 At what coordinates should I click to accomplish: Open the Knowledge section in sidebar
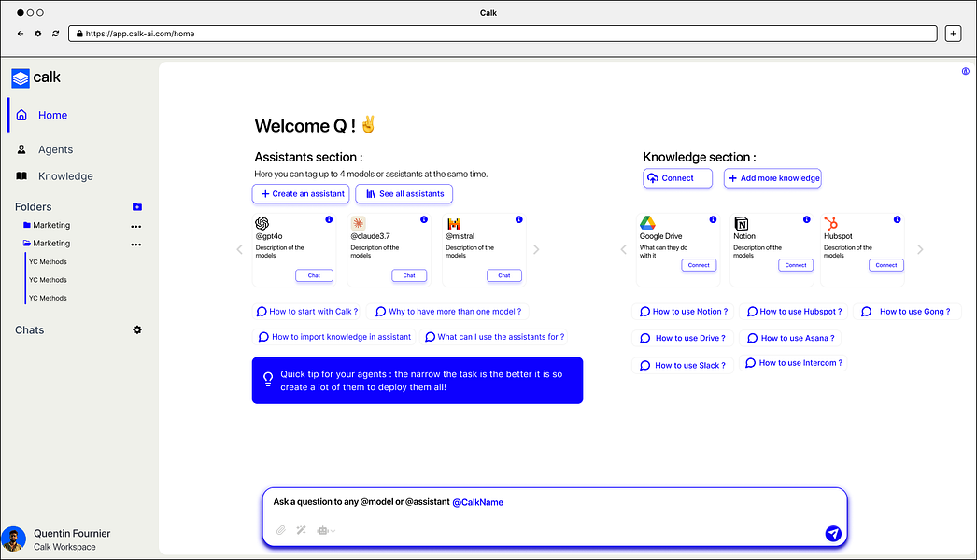point(65,176)
